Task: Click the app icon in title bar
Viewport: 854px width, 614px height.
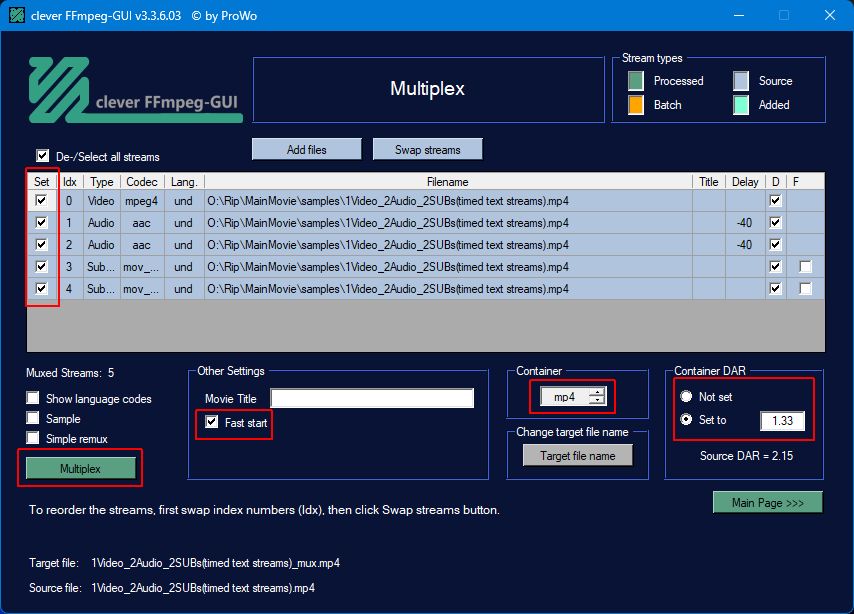Action: [17, 15]
